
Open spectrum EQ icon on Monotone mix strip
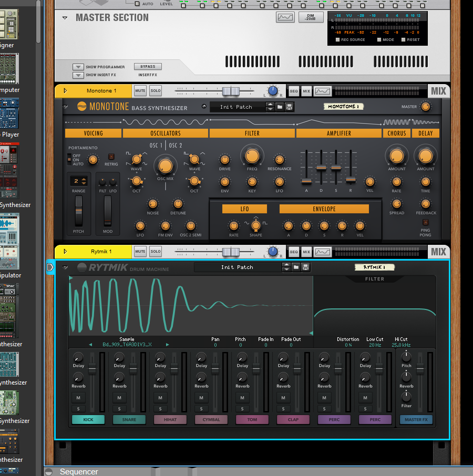(322, 91)
